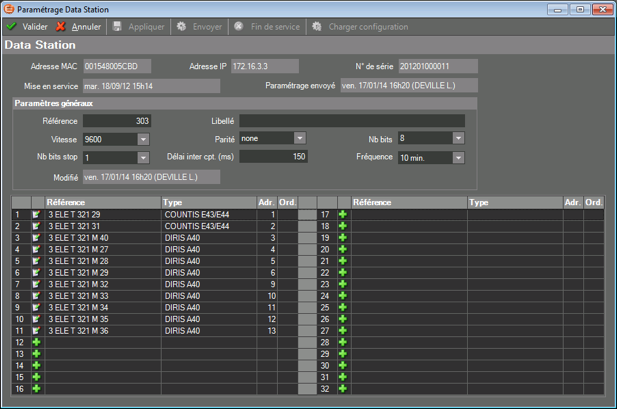The width and height of the screenshot is (617, 409).
Task: Click the green plus in row 16
Action: pyautogui.click(x=37, y=388)
